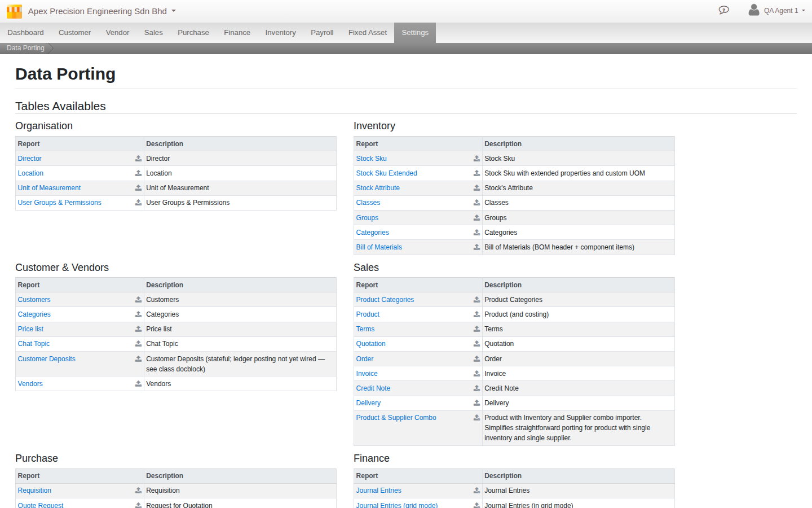
Task: Open the Vendors link
Action: coord(30,384)
